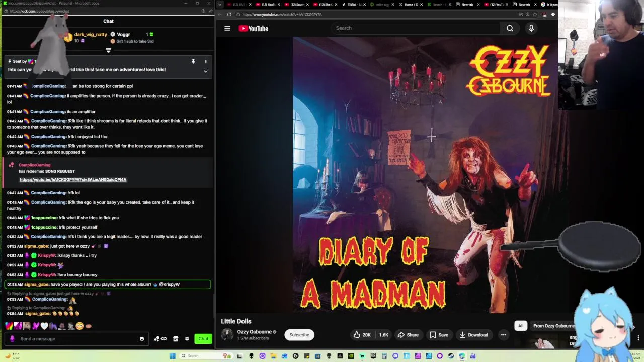Share the Little Dolls video
Image resolution: width=644 pixels, height=362 pixels.
coord(408,335)
